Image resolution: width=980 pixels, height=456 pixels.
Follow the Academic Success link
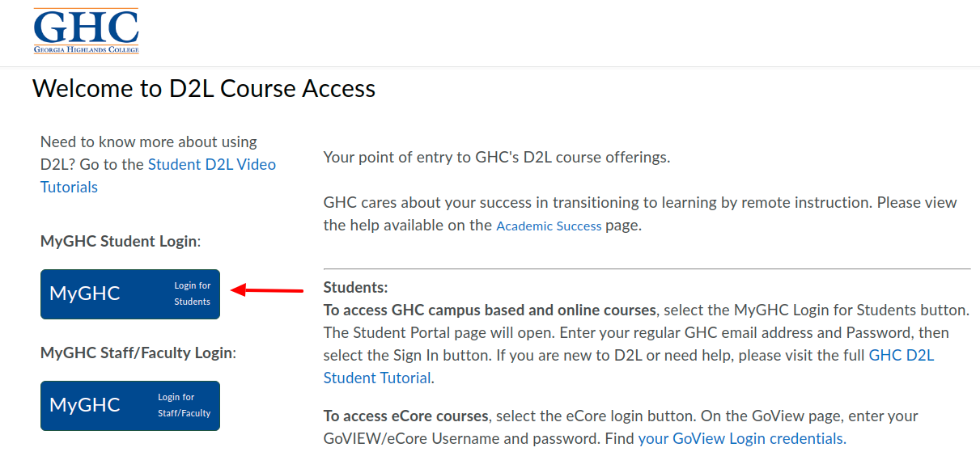(549, 226)
